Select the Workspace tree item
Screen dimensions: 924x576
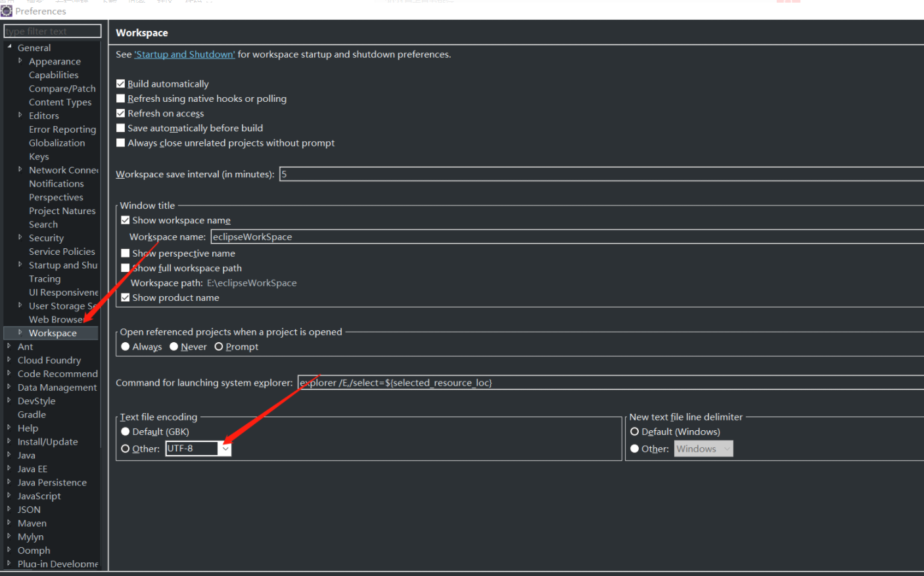[x=53, y=333]
